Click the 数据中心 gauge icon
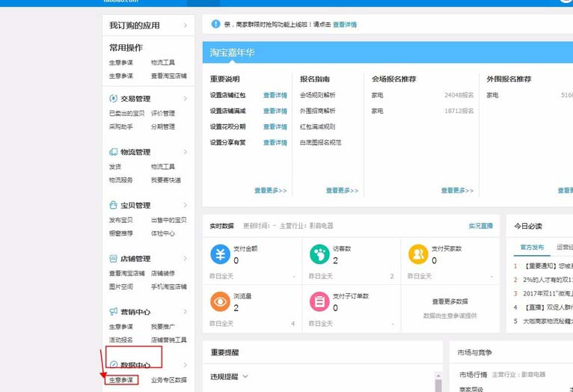The height and width of the screenshot is (392, 573). tap(114, 364)
